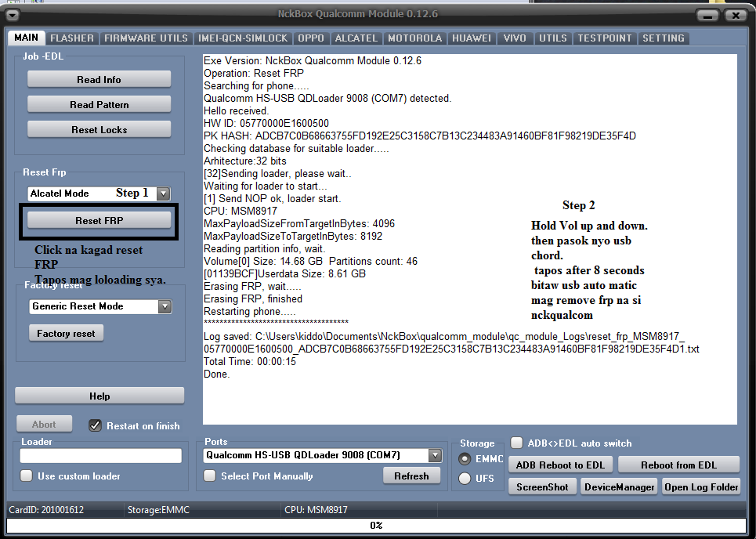Click Reboot from EDL button

(678, 465)
